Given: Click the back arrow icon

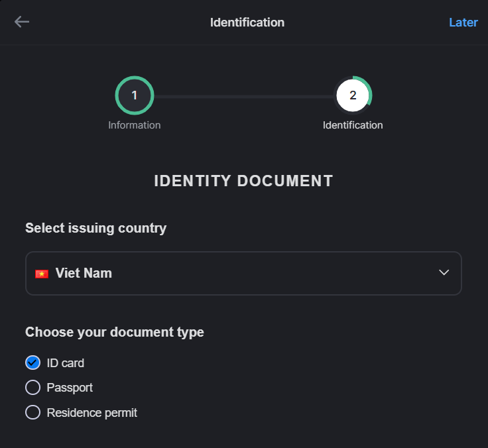Looking at the screenshot, I should pyautogui.click(x=22, y=22).
